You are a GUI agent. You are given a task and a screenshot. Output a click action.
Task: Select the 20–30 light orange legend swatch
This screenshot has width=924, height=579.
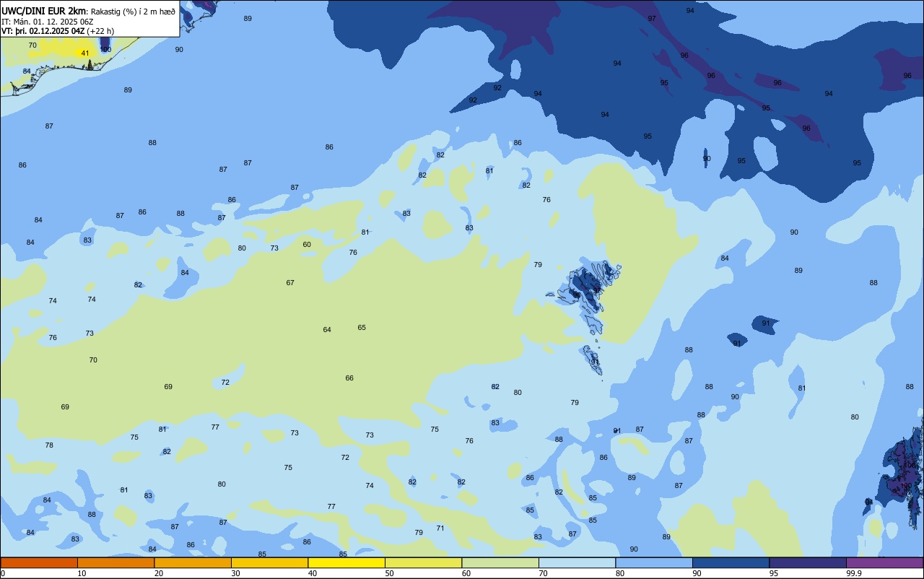pos(193,562)
